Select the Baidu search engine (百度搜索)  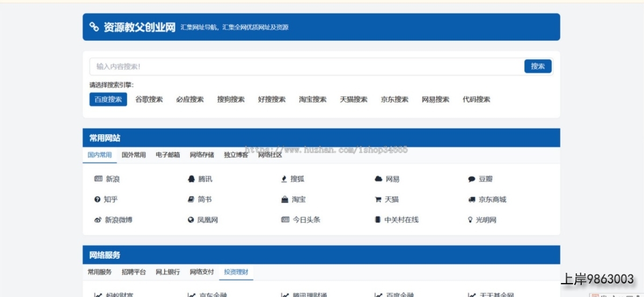[x=108, y=99]
